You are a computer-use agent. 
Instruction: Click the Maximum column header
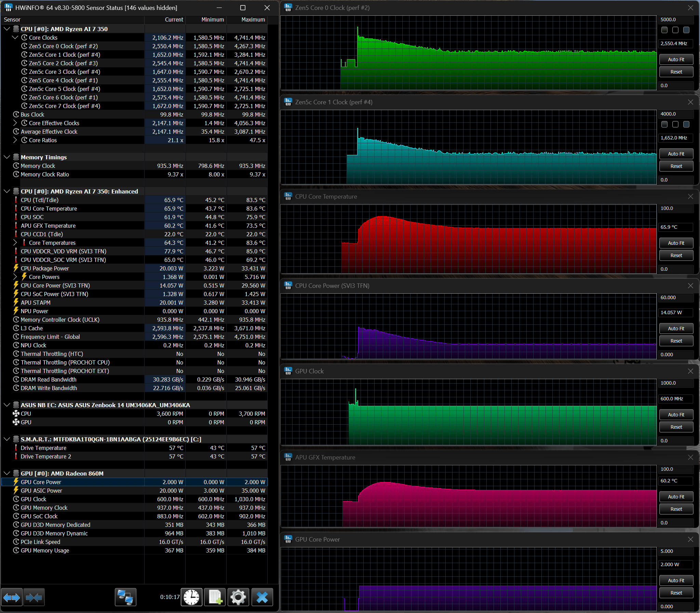pyautogui.click(x=253, y=19)
